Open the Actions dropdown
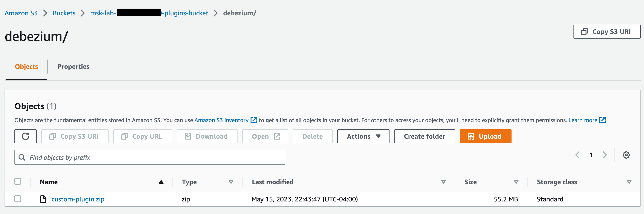The image size is (644, 214). point(363,136)
